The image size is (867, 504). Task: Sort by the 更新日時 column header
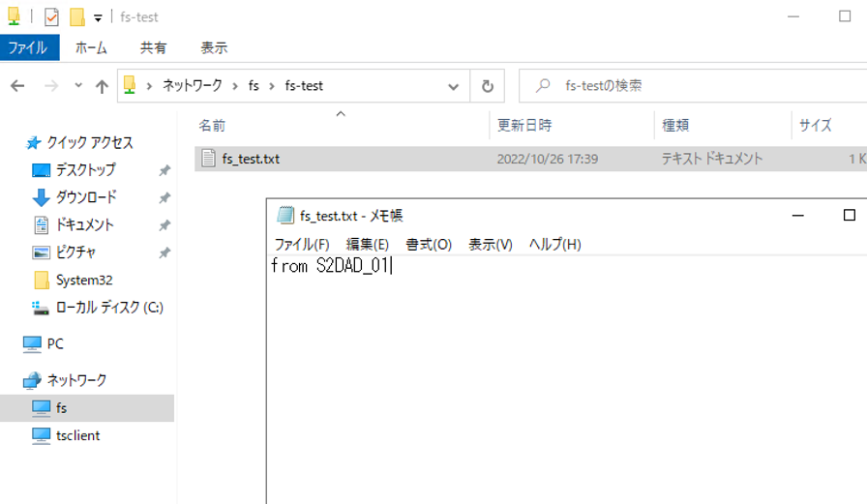[x=524, y=126]
